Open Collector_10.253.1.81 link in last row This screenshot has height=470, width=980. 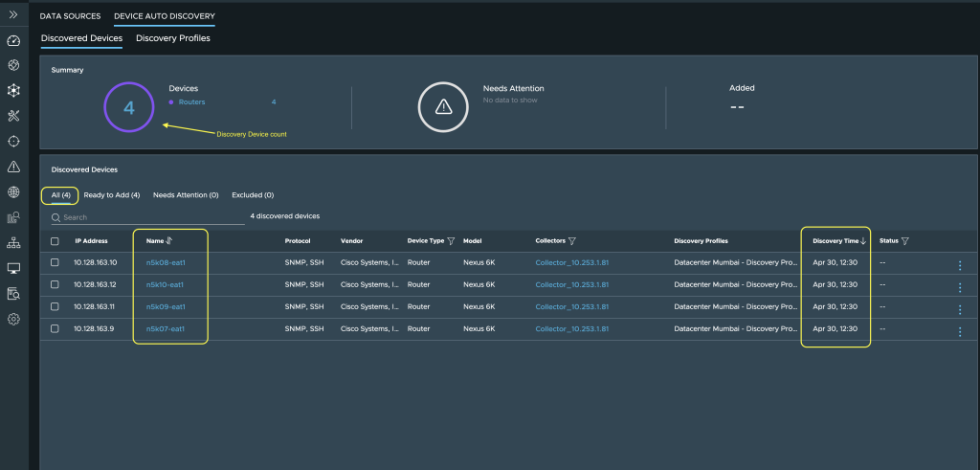[572, 328]
